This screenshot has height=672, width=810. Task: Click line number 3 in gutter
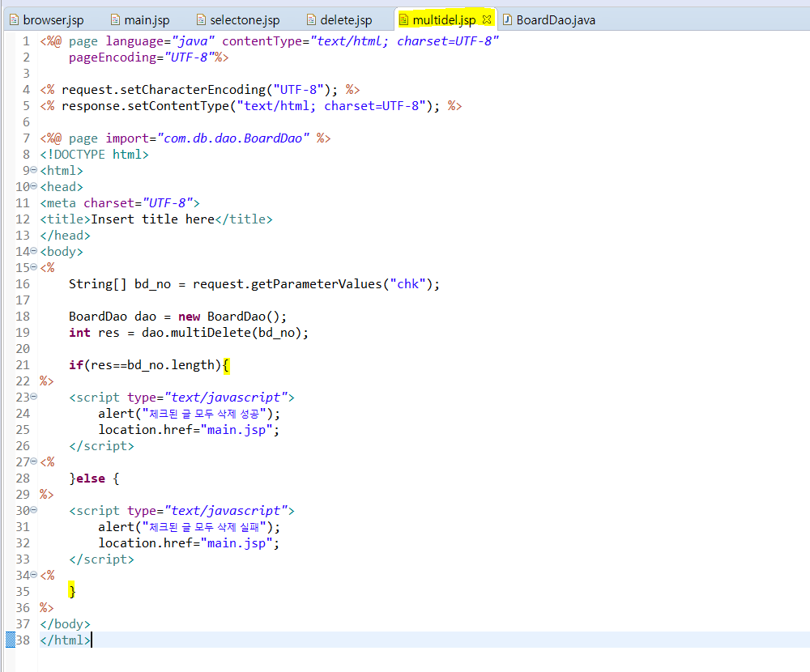[26, 74]
